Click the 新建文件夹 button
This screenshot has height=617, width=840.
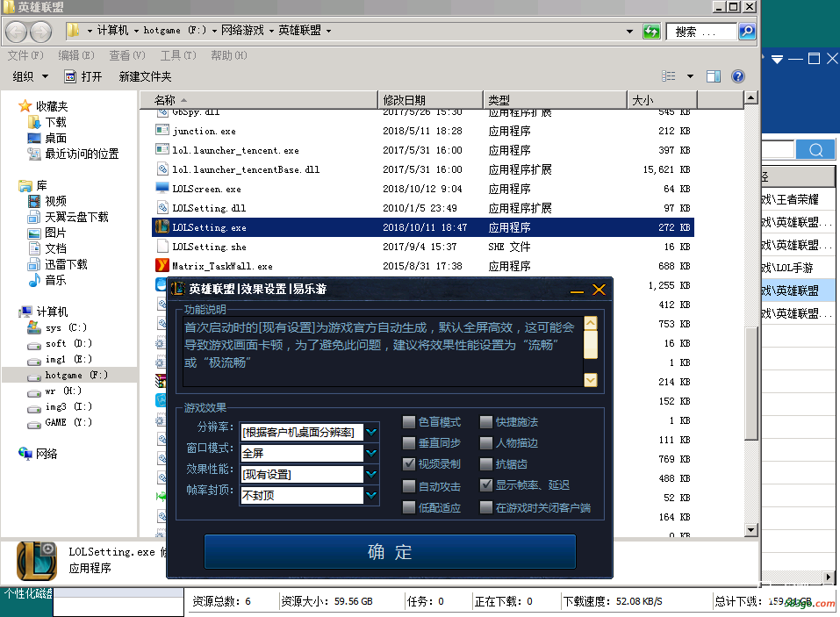pos(145,76)
